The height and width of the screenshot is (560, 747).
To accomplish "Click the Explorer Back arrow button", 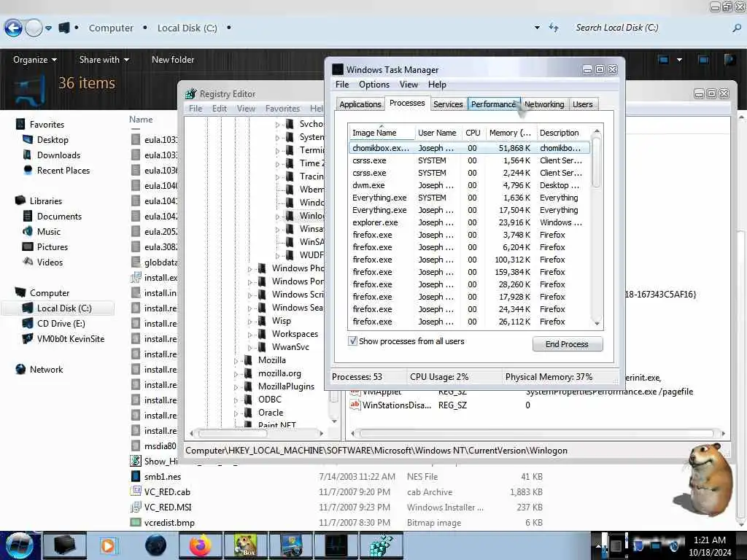I will pyautogui.click(x=13, y=28).
